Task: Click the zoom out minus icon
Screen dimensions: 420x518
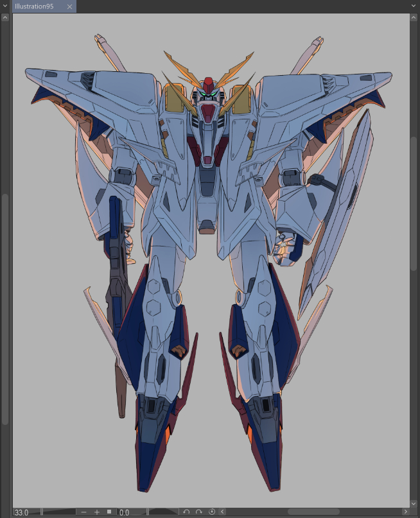Action: point(84,512)
